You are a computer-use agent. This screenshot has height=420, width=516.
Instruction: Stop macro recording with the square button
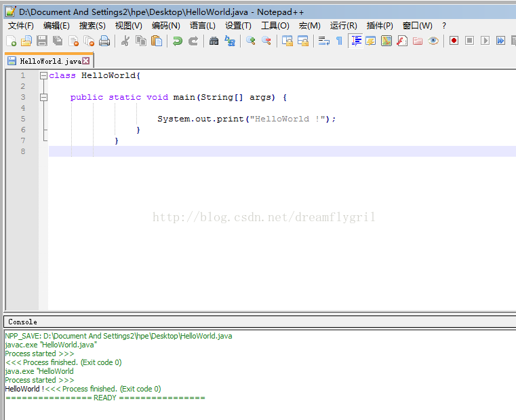[470, 41]
